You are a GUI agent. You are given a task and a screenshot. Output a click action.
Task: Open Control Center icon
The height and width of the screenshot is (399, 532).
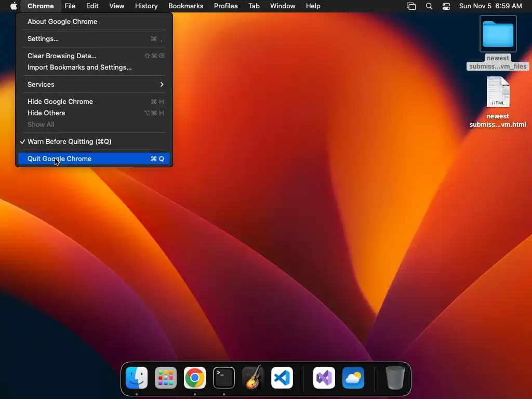pos(446,6)
